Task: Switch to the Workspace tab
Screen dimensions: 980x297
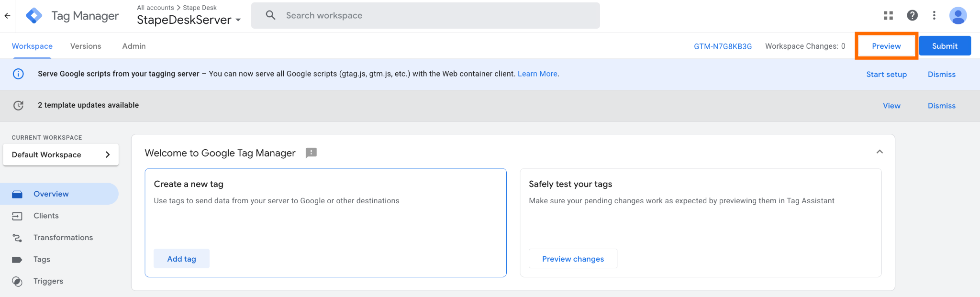Action: (32, 46)
